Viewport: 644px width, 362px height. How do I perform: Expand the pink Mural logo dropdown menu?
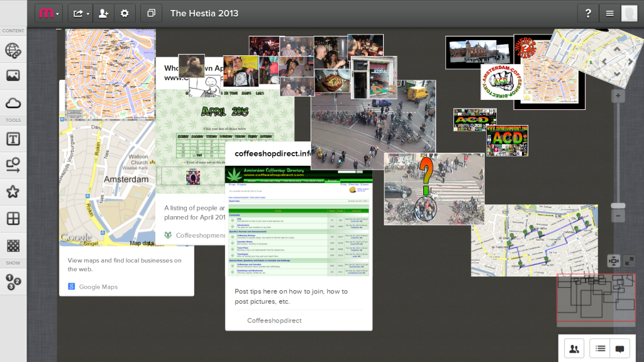[x=48, y=13]
